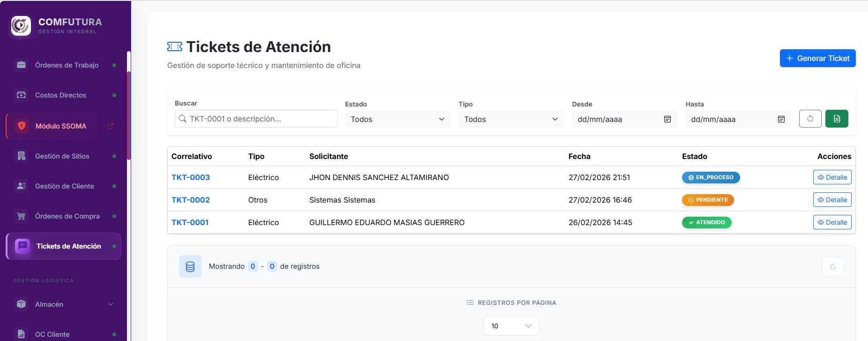
Task: Click solicitante GUILLERMO EDUARDO MASIAS GUERRERO
Action: pos(387,222)
